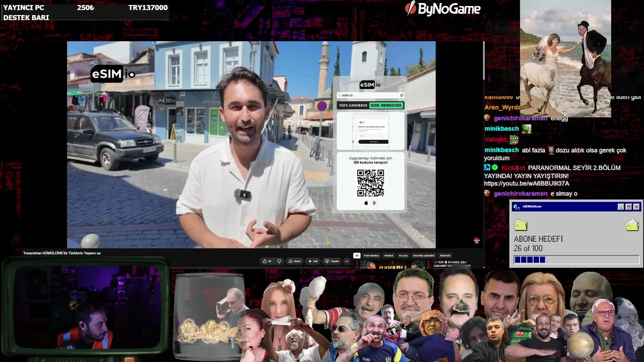Click the video title 'Yunanistan GÜMÜLCİNE'de Türklerin Yaşamı'
644x362 pixels.
[x=62, y=253]
